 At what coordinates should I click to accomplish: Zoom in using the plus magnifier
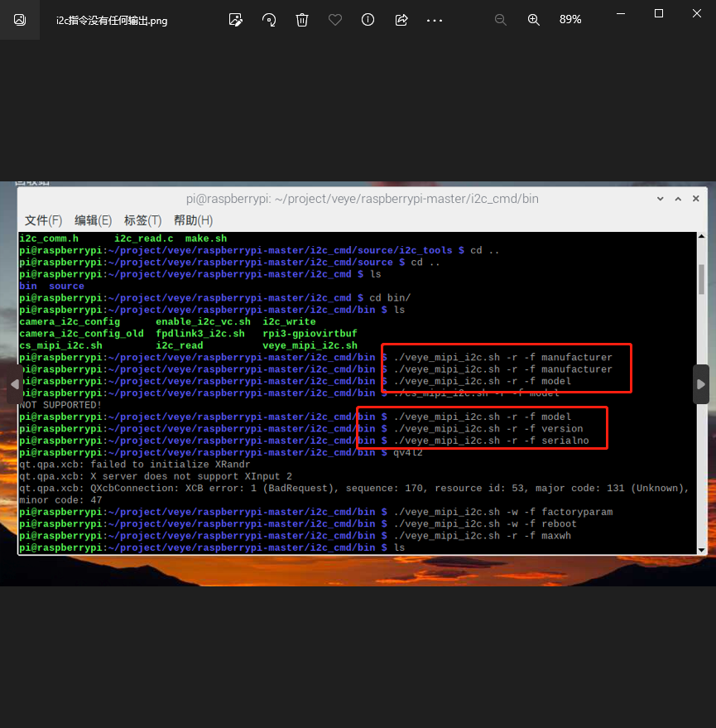[x=534, y=20]
